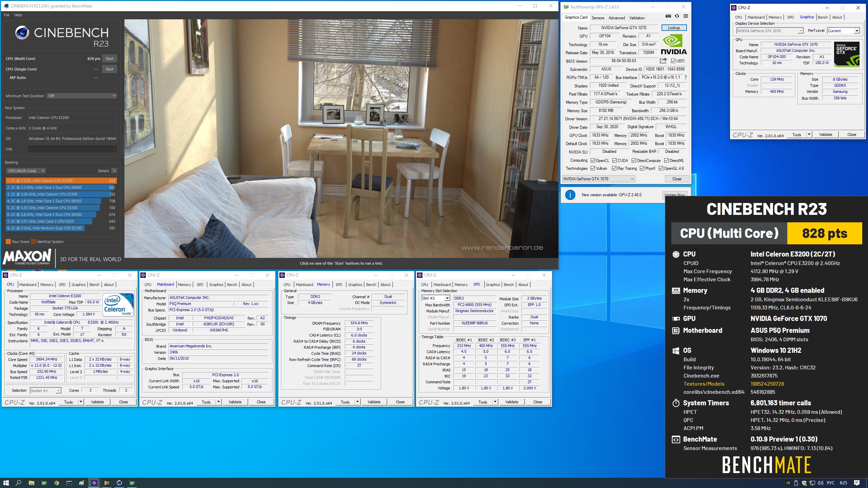Open the GPU-Z hamburger menu

tap(686, 16)
